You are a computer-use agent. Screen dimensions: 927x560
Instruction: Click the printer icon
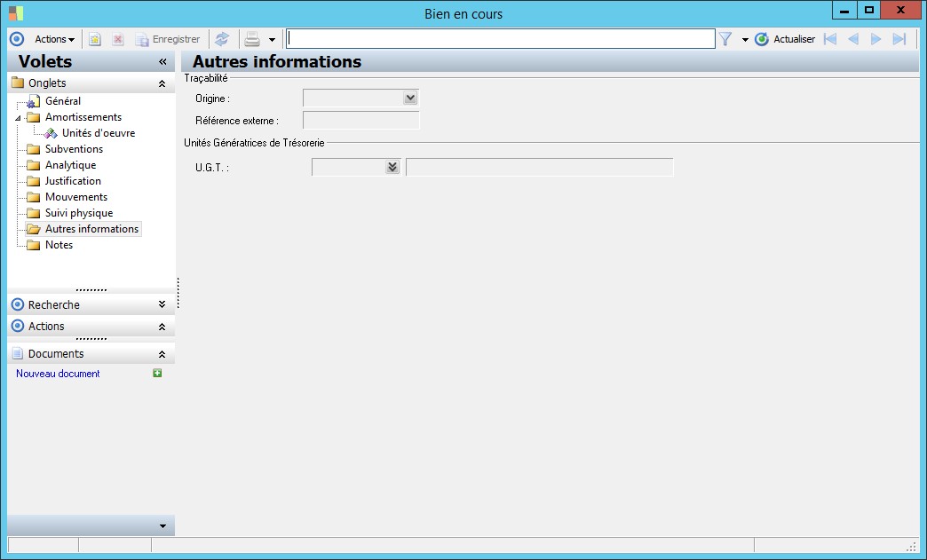click(x=252, y=39)
